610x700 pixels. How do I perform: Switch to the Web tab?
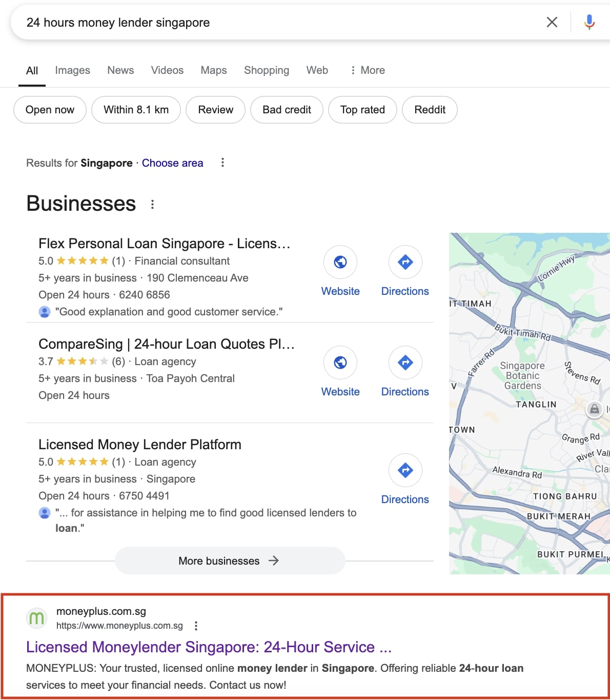point(317,70)
